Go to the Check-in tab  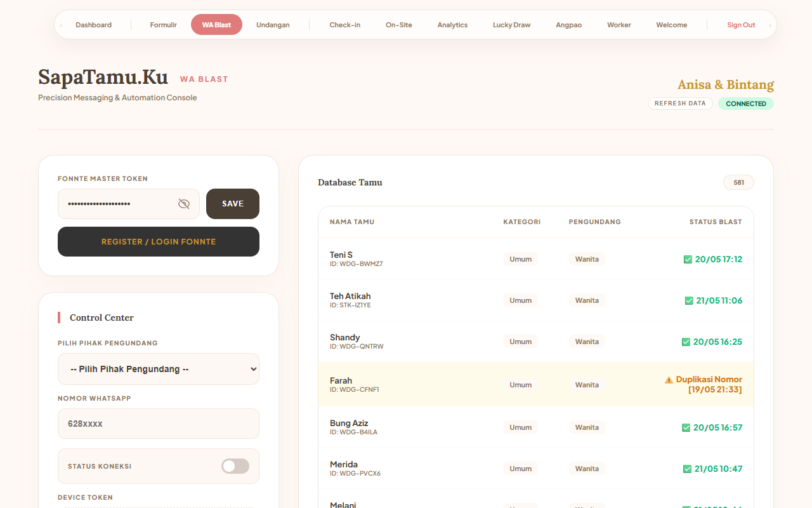pos(345,25)
